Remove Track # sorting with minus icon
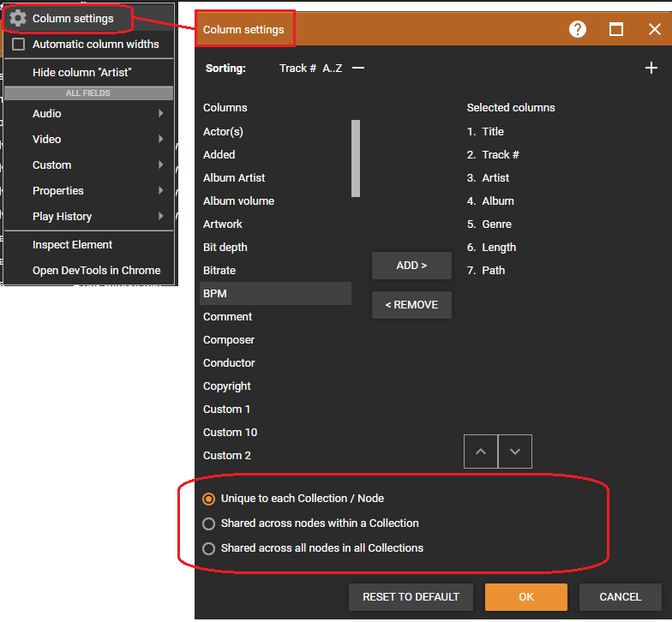 pos(358,69)
